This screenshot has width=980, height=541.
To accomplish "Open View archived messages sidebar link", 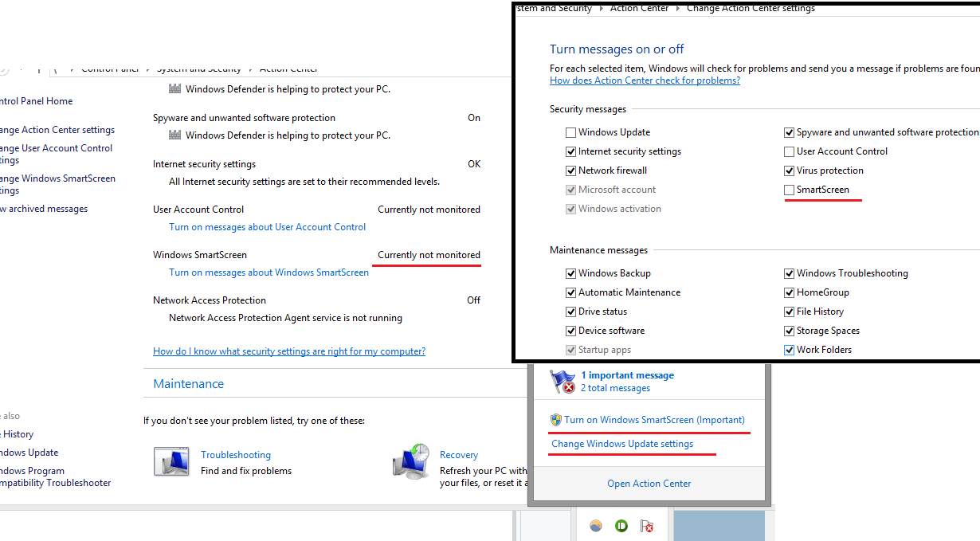I will [x=44, y=209].
